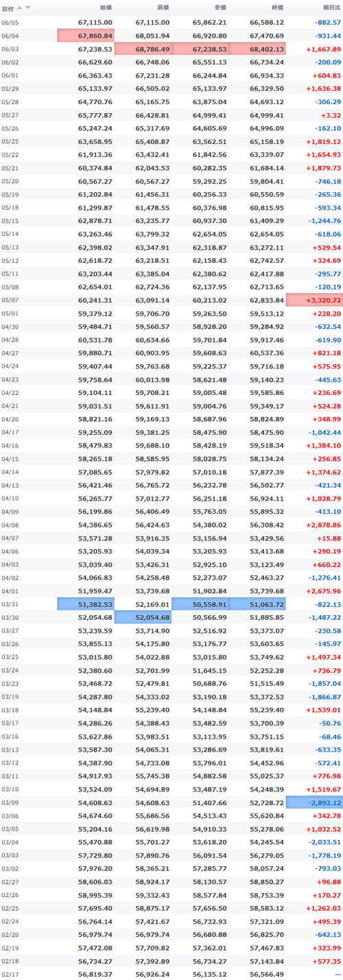Select the 06/05 date row
This screenshot has width=343, height=980.
pos(171,23)
